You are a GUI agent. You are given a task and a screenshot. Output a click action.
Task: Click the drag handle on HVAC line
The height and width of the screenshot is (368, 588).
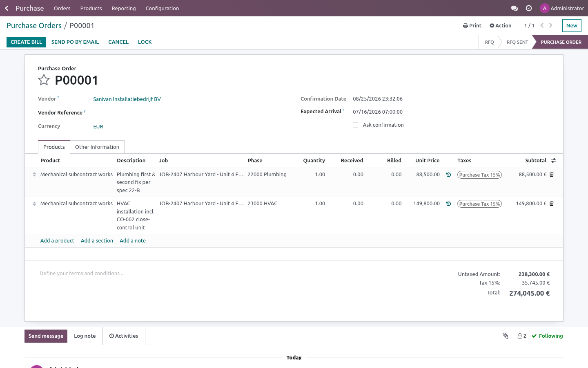click(x=34, y=204)
